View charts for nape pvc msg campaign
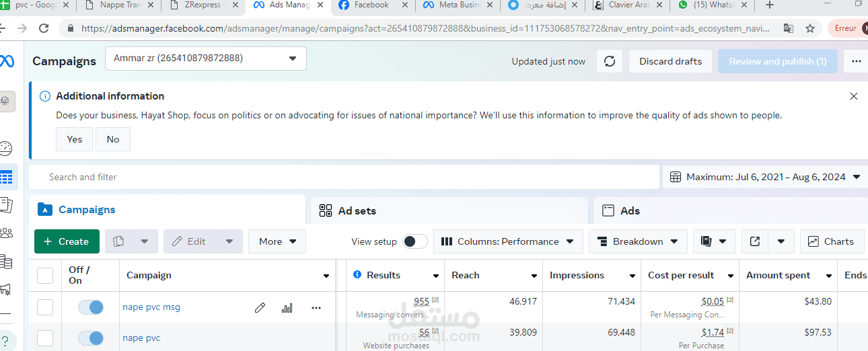Image resolution: width=868 pixels, height=351 pixels. [x=287, y=308]
